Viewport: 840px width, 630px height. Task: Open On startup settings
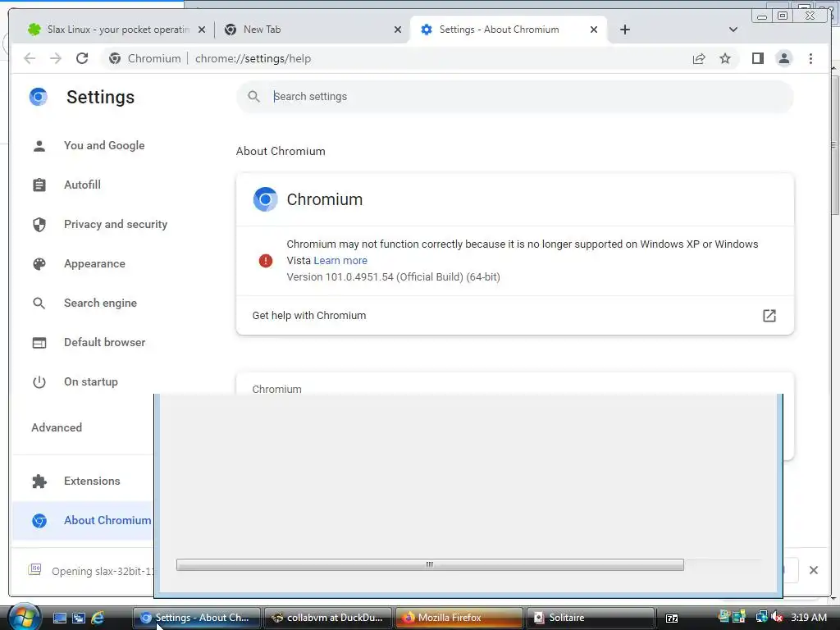(x=90, y=382)
